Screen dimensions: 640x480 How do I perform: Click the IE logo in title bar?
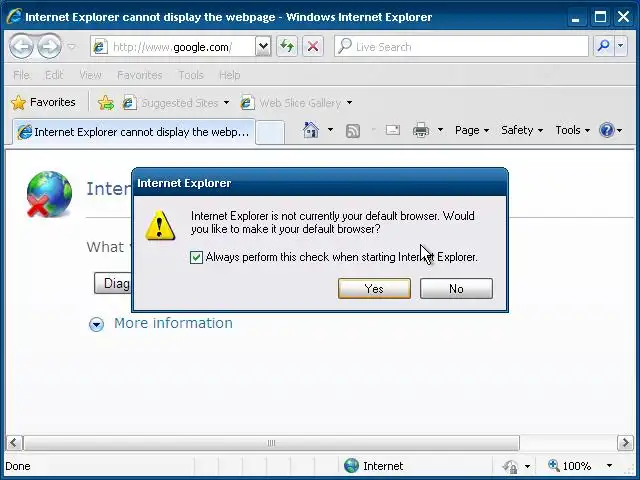pos(14,17)
